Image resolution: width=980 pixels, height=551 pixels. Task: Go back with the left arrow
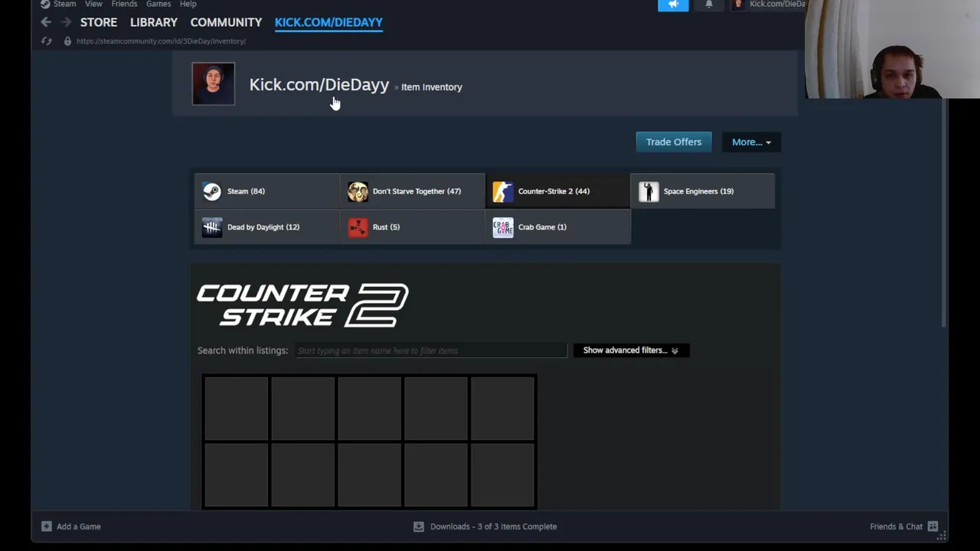pyautogui.click(x=46, y=22)
